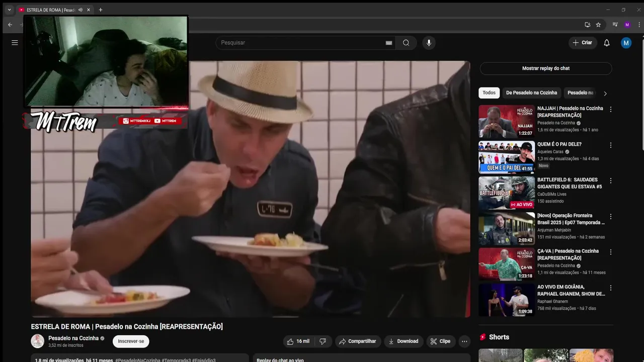This screenshot has height=362, width=644.
Task: Click the ÇA-VA | Pesadelo na Cozinha title
Action: tap(568, 254)
